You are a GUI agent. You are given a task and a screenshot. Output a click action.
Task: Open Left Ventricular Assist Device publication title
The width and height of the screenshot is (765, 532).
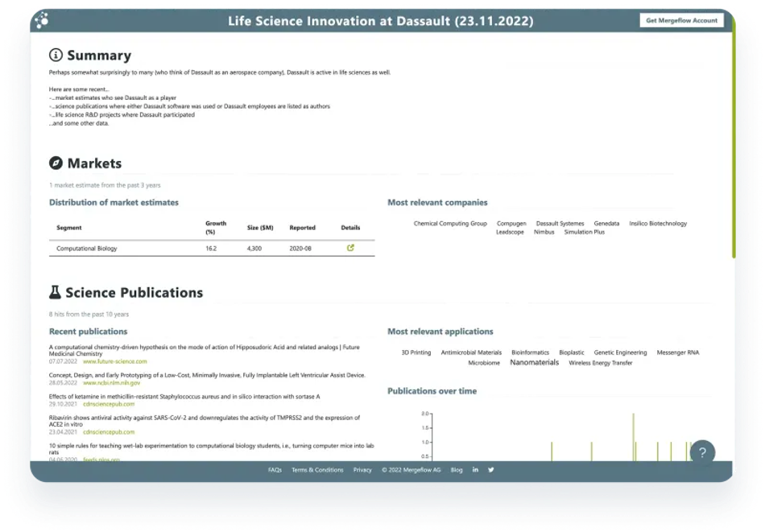click(207, 375)
